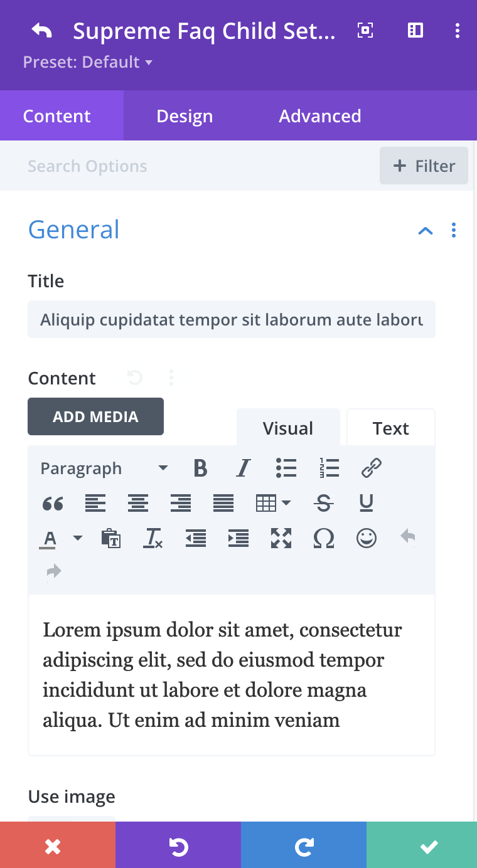477x868 pixels.
Task: Open the Paragraph format dropdown
Action: (104, 468)
